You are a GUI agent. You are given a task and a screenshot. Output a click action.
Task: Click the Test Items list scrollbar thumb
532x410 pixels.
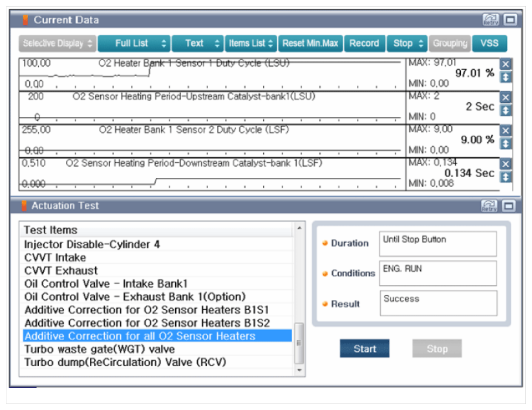pyautogui.click(x=299, y=343)
